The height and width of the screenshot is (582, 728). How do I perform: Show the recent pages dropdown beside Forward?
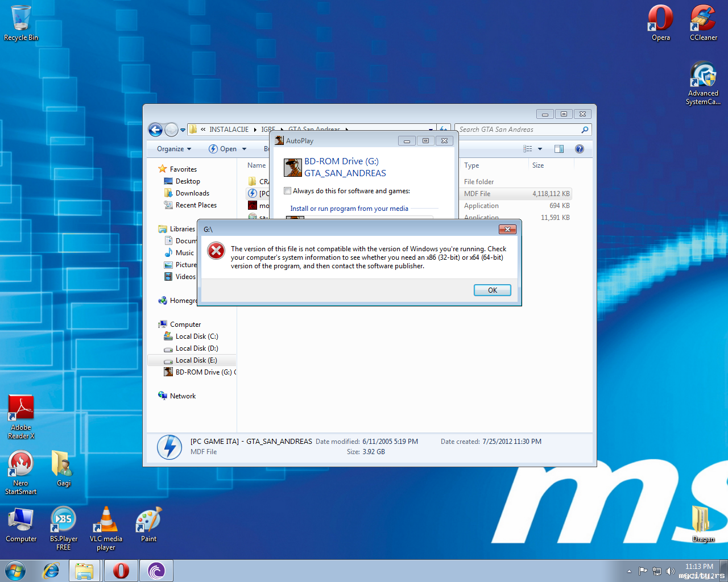click(183, 130)
